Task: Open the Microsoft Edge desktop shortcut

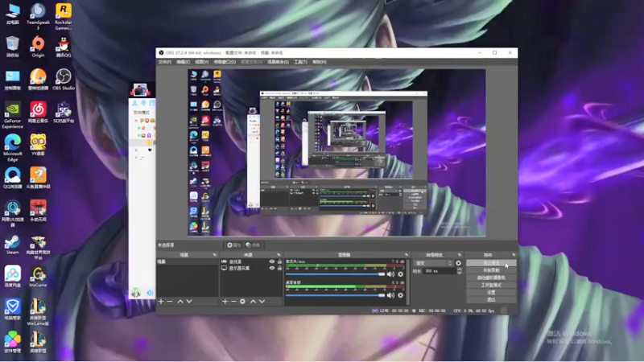Action: click(12, 148)
